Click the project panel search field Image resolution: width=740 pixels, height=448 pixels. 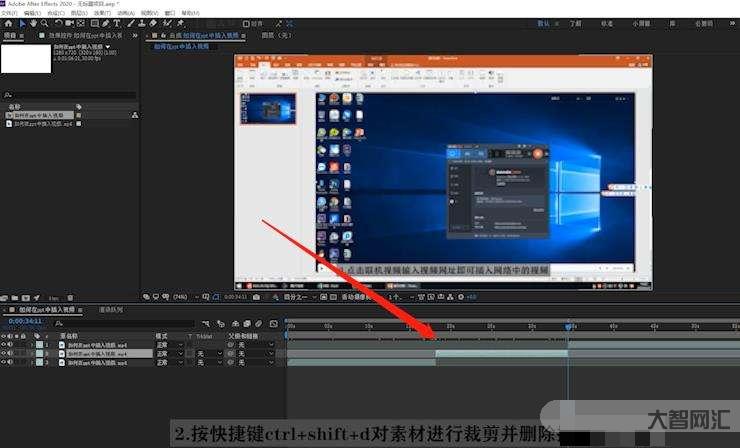coord(70,96)
